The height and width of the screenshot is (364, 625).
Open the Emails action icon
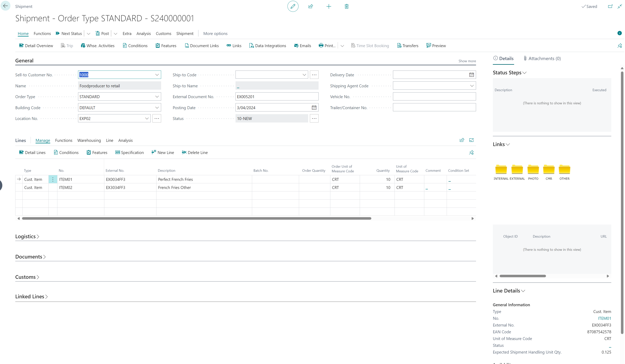(x=302, y=46)
